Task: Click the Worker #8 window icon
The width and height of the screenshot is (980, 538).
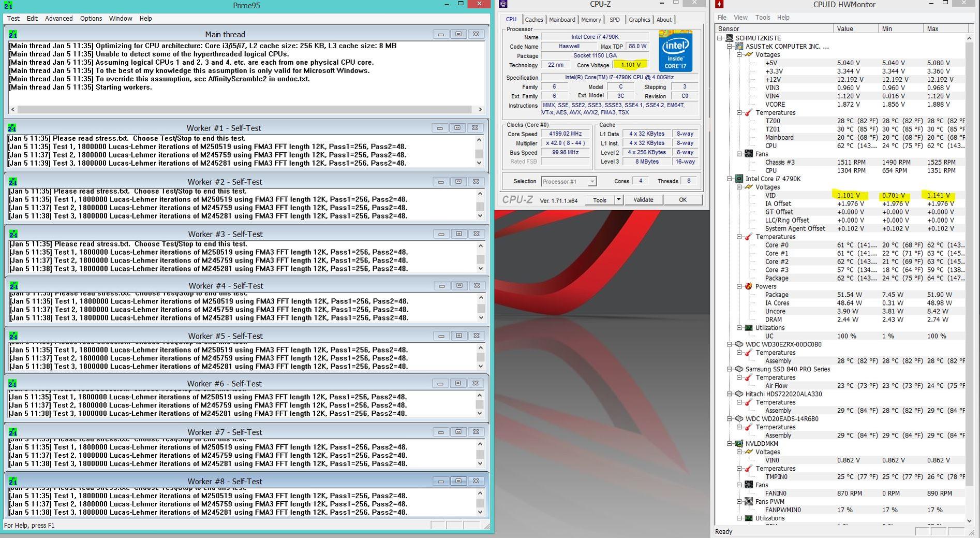Action: point(13,482)
